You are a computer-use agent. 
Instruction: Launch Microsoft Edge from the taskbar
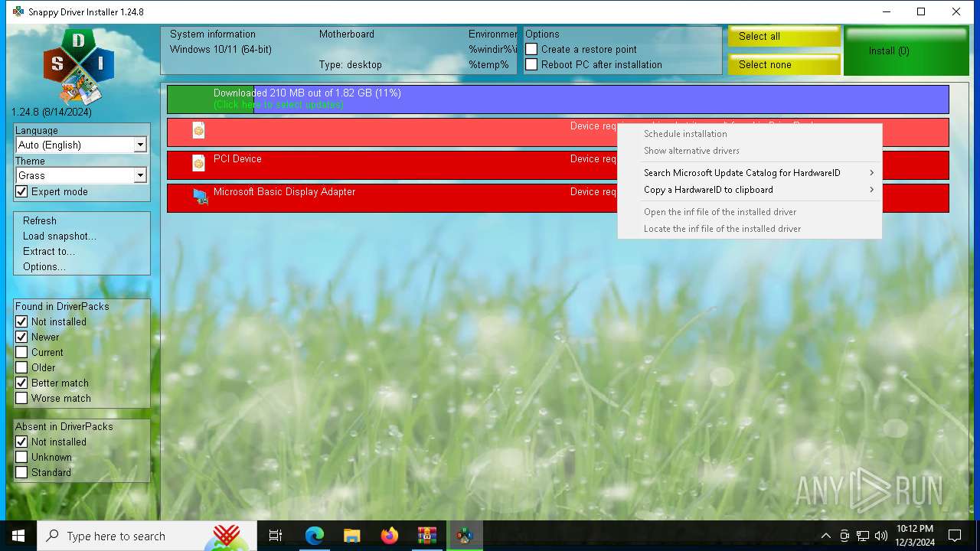pyautogui.click(x=315, y=536)
